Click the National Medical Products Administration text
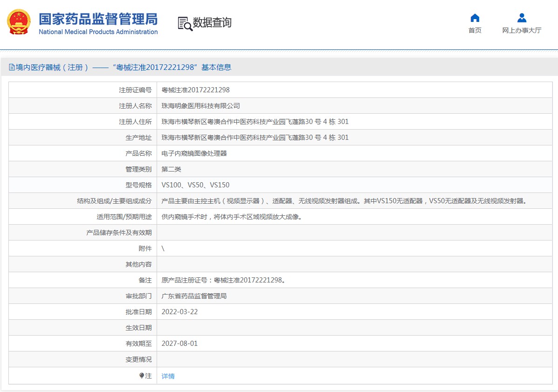Viewport: 558px width, 392px height. click(x=98, y=32)
